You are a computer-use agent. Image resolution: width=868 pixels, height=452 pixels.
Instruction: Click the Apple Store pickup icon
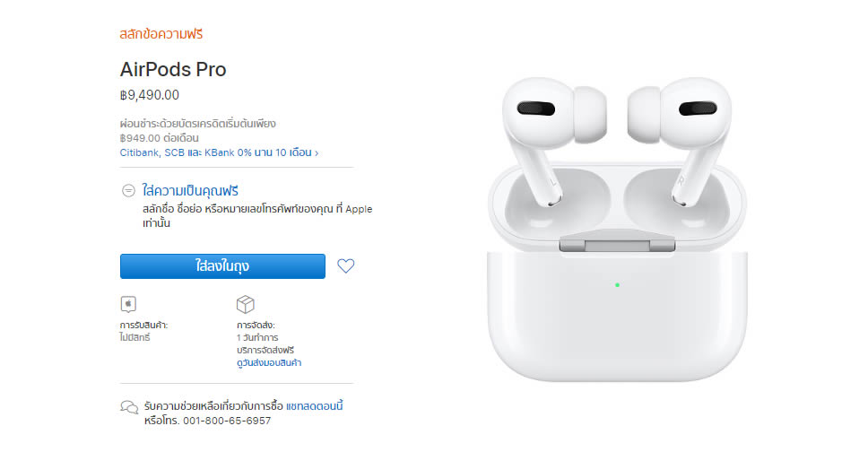tap(128, 304)
